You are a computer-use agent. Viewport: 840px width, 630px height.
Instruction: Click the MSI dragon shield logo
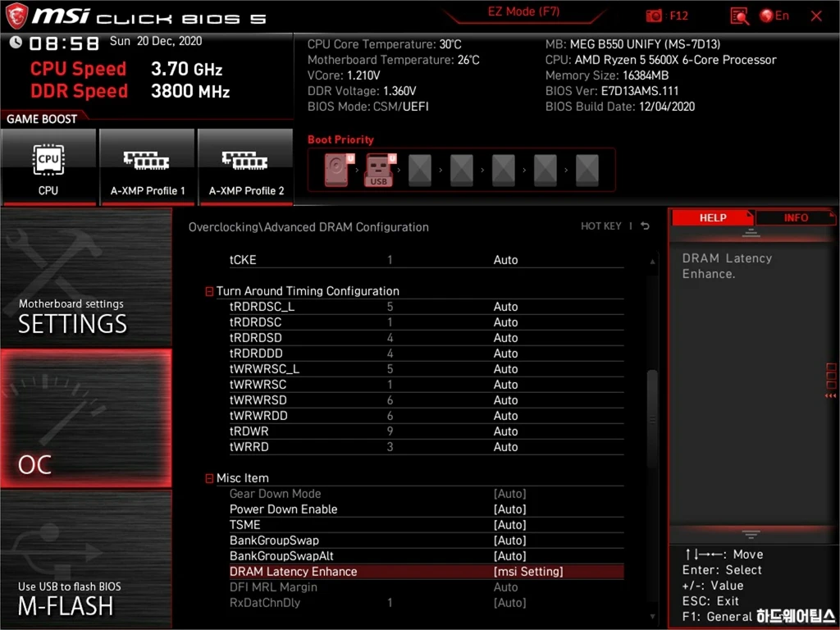pyautogui.click(x=16, y=16)
